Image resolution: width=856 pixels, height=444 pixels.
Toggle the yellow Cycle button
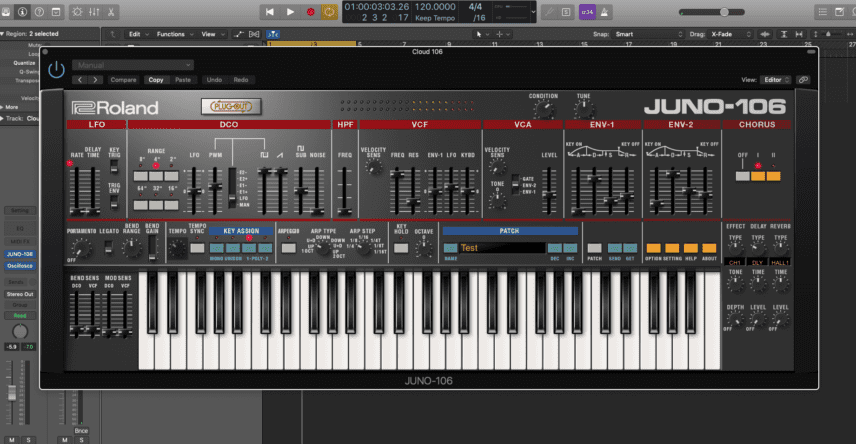(x=329, y=11)
